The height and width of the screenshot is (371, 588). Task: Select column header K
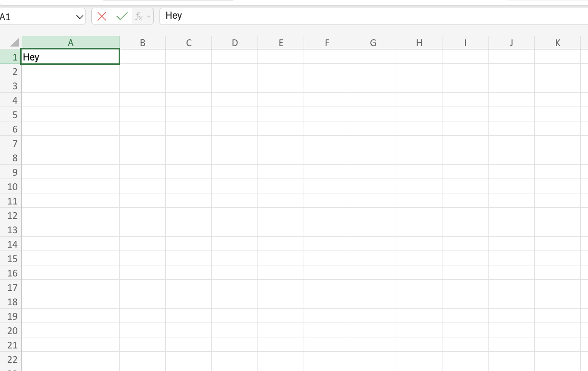[x=557, y=42]
